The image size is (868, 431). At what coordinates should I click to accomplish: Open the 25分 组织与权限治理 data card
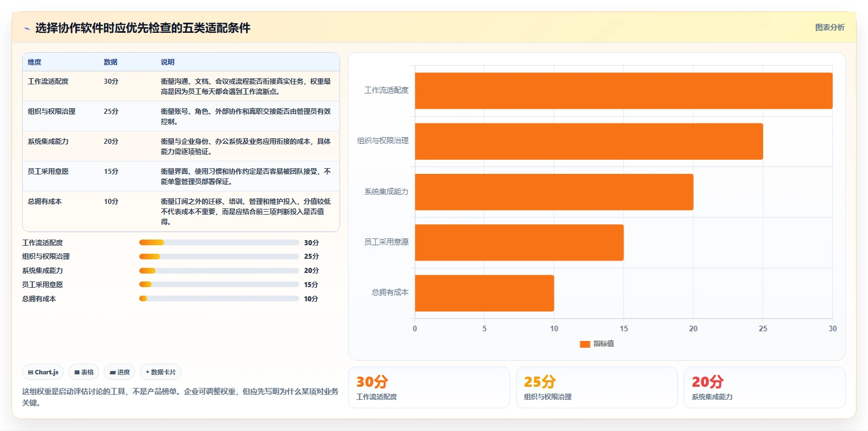(596, 387)
